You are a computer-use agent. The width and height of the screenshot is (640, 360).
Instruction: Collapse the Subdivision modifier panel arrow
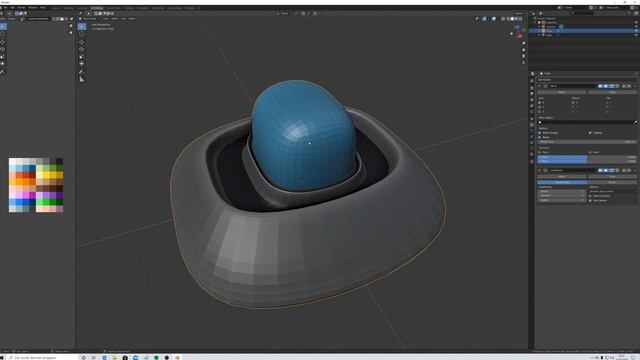(539, 170)
